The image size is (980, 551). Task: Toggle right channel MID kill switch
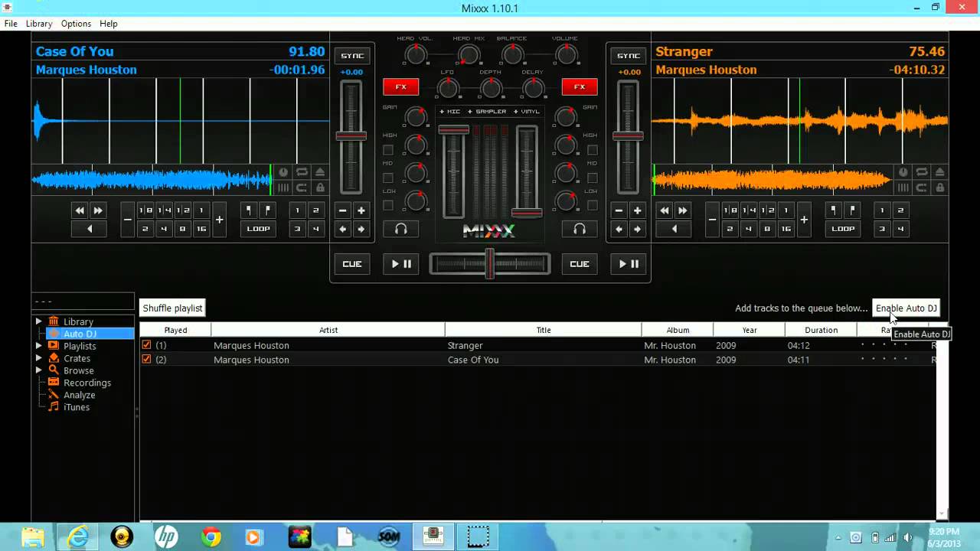592,178
